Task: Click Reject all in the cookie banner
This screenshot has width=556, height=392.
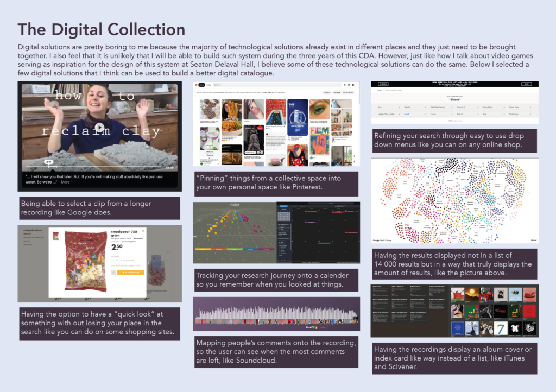Action: tap(337, 92)
